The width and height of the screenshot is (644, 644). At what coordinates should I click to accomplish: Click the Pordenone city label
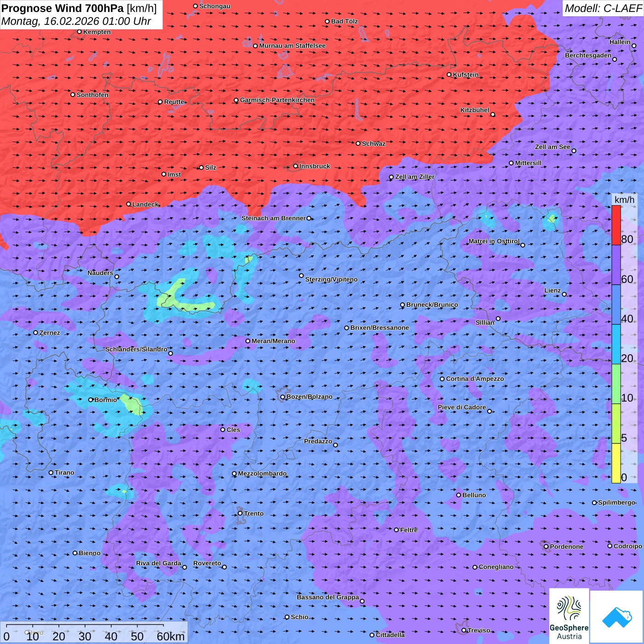[x=567, y=546]
